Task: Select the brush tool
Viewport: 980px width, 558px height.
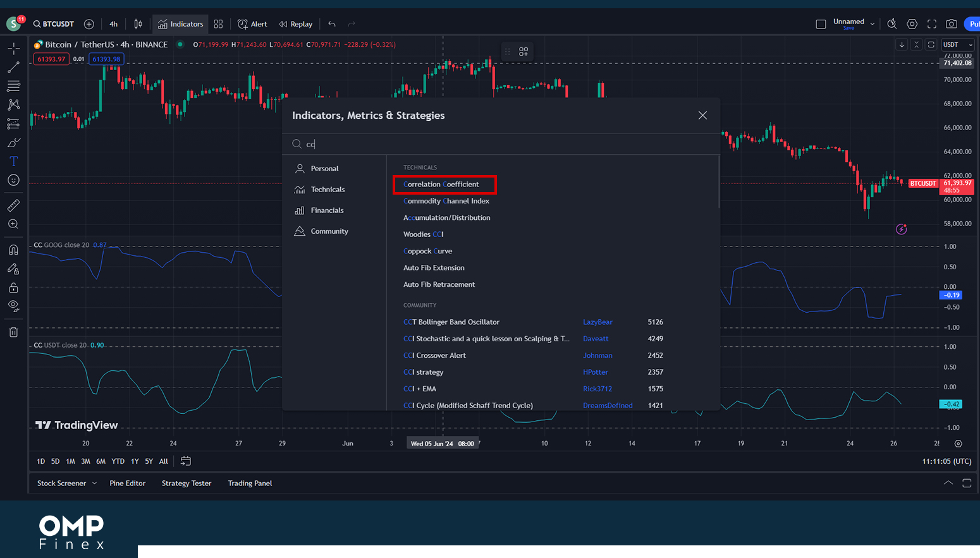Action: click(x=13, y=143)
